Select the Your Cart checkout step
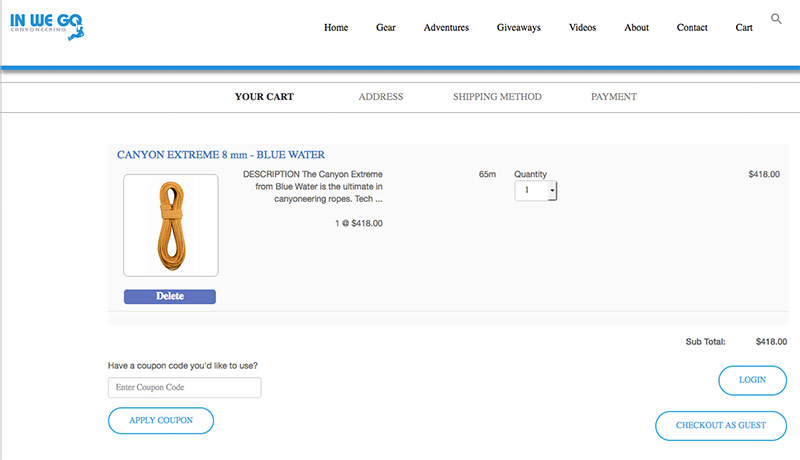 [264, 97]
